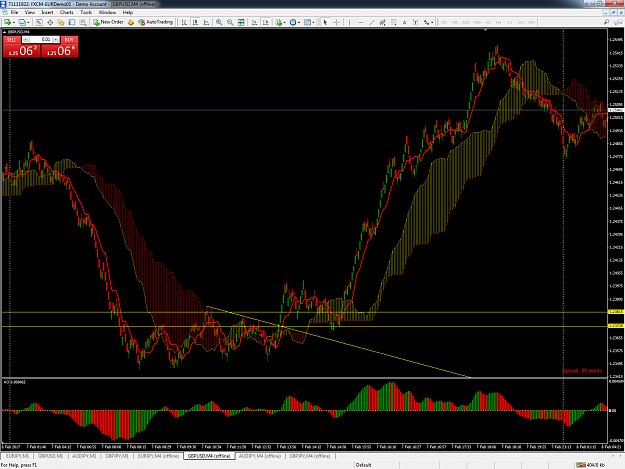Open the New Chart toolbar icon
Image resolution: width=625 pixels, height=469 pixels.
tap(7, 22)
